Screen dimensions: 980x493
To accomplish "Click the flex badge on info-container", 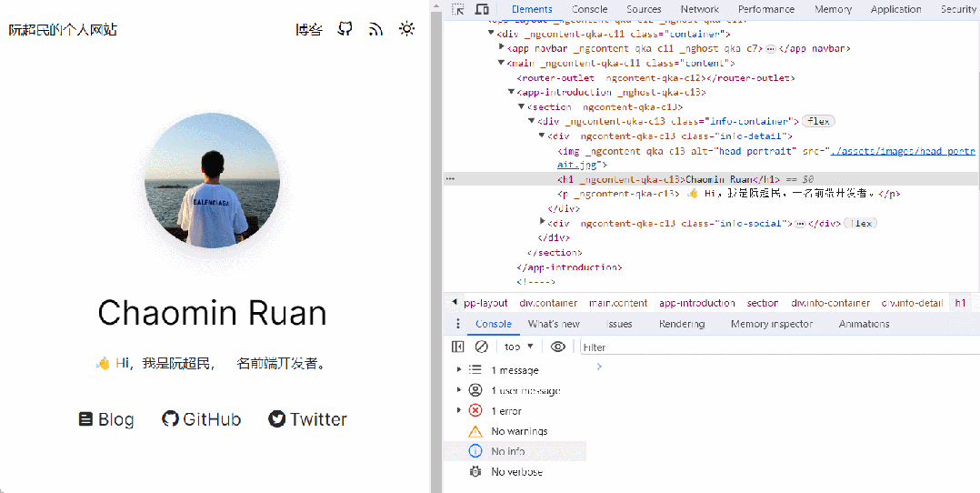I will (x=818, y=121).
